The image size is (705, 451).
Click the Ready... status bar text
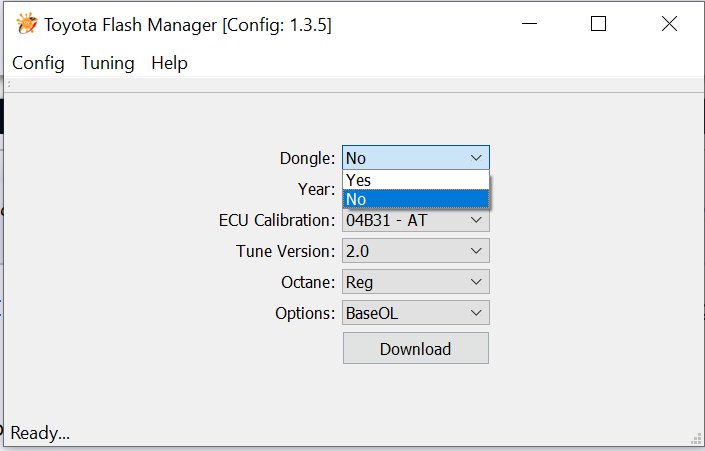coord(40,433)
